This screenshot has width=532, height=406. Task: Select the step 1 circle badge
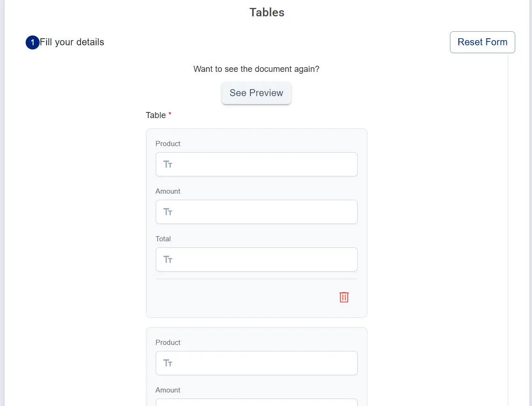pos(33,42)
